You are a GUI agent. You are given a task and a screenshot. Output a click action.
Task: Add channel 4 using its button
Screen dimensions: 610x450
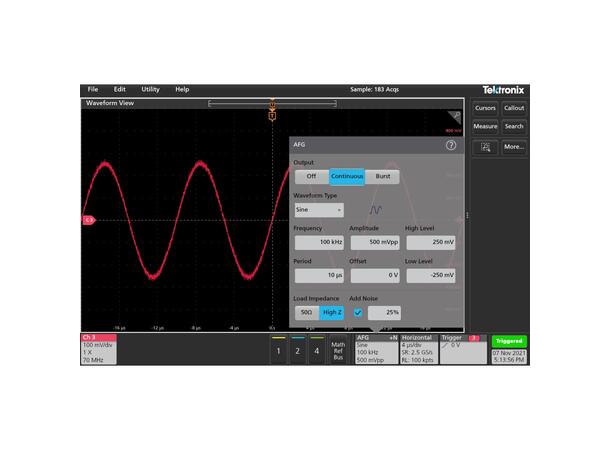pyautogui.click(x=317, y=351)
